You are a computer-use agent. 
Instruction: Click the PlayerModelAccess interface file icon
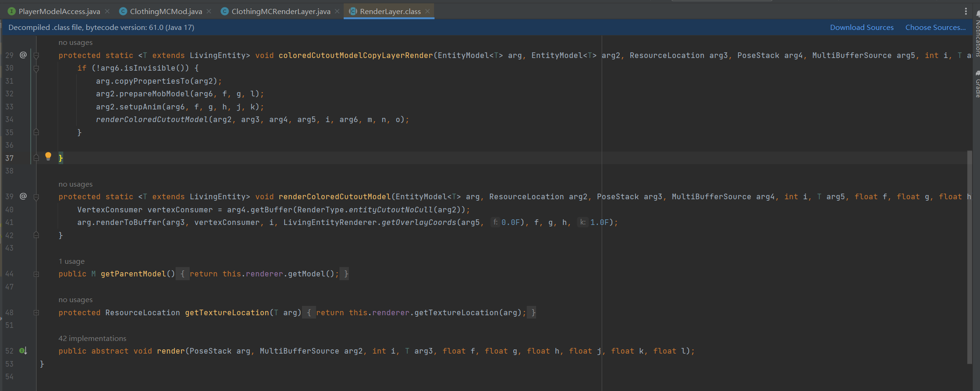(12, 11)
